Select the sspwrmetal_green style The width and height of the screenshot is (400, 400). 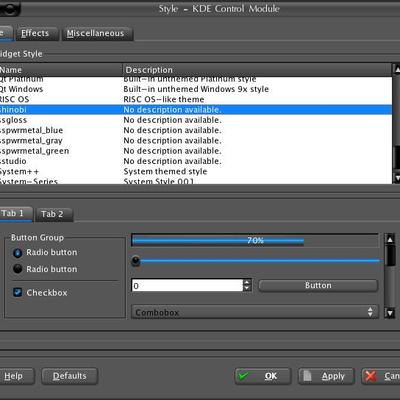pos(196,151)
